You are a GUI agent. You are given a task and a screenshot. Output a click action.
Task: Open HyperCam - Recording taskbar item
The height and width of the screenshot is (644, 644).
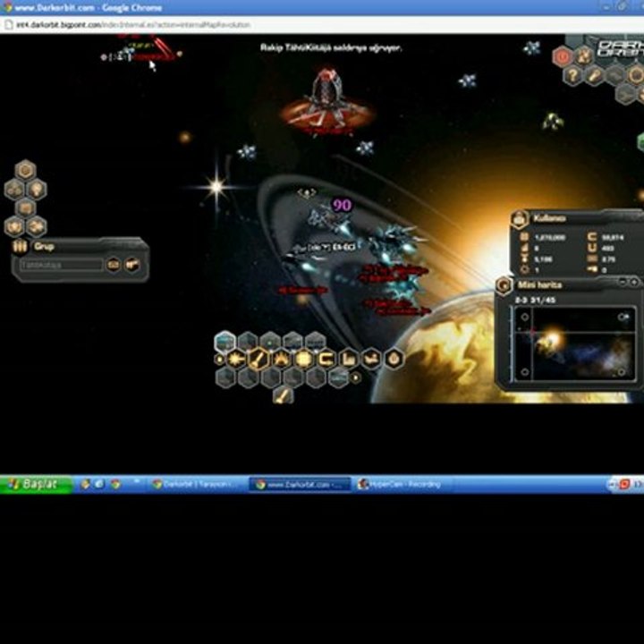[x=401, y=485]
